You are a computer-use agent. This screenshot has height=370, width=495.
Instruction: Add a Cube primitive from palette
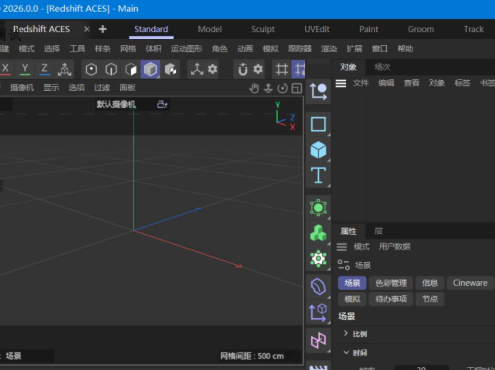click(x=318, y=150)
